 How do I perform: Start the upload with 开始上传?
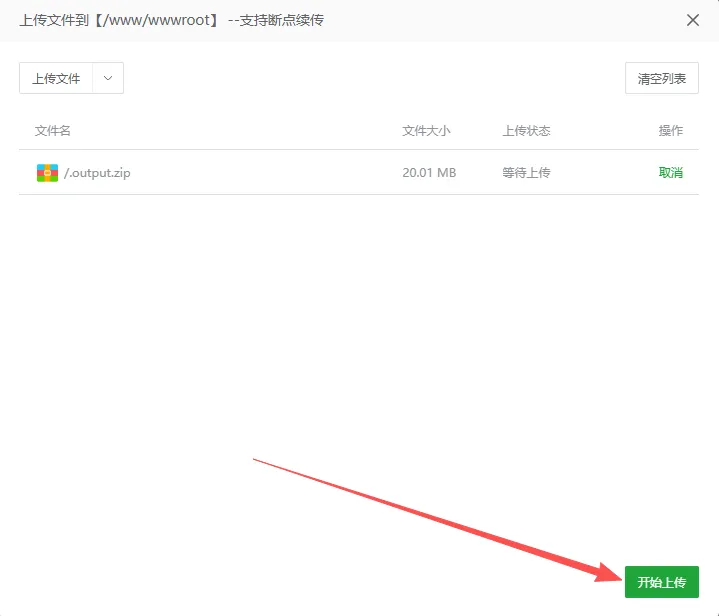[x=661, y=582]
